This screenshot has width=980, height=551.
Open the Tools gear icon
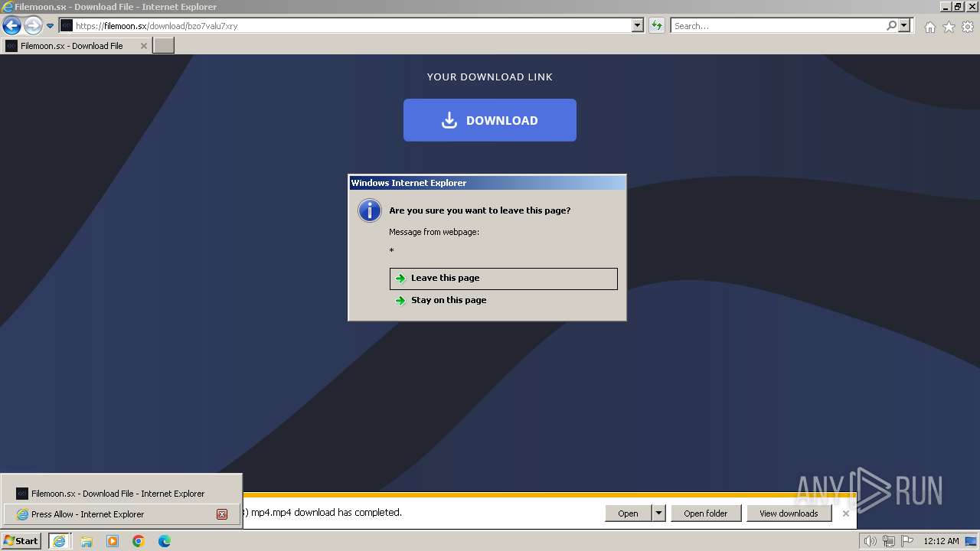tap(968, 27)
